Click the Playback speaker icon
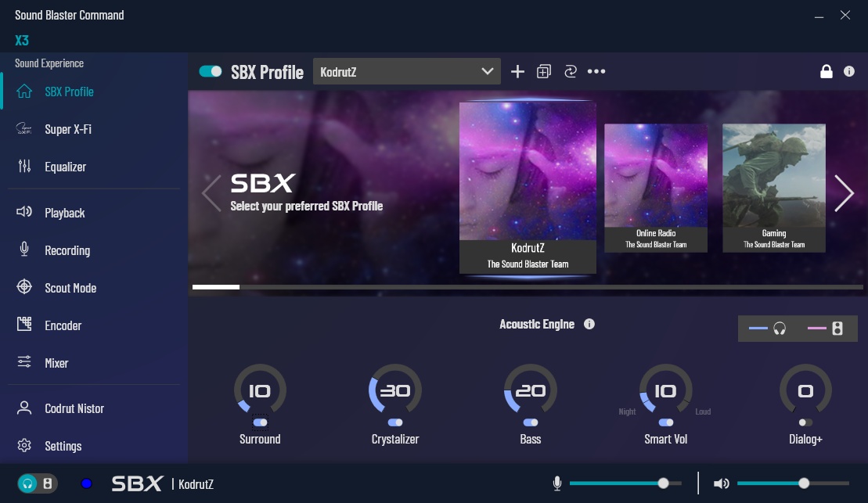The width and height of the screenshot is (868, 503). [x=24, y=211]
